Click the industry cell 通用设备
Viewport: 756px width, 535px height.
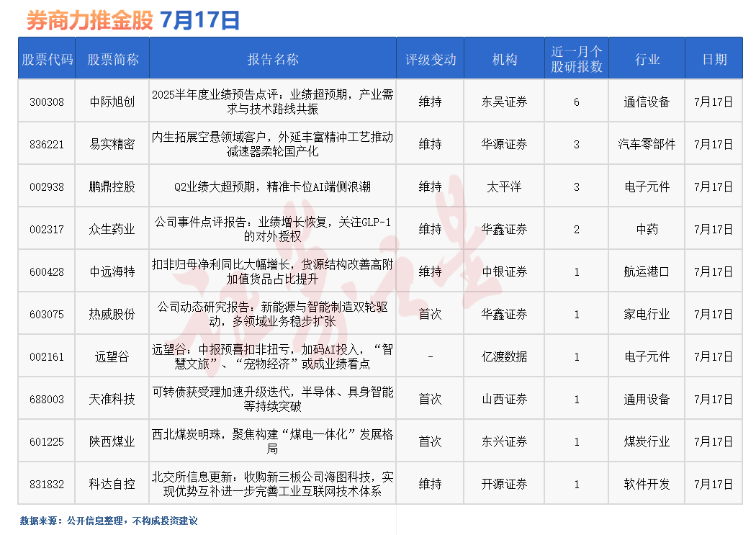pos(647,399)
